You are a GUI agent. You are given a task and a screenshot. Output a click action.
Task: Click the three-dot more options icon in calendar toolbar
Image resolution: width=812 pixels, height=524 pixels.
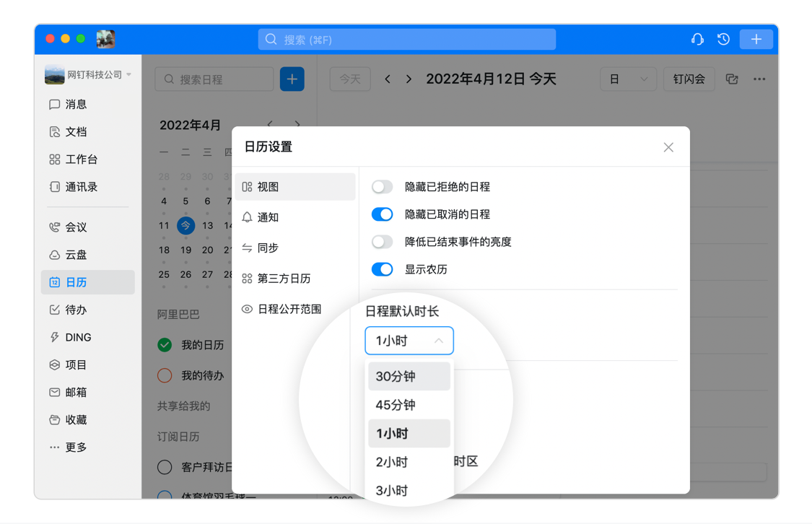pyautogui.click(x=759, y=79)
